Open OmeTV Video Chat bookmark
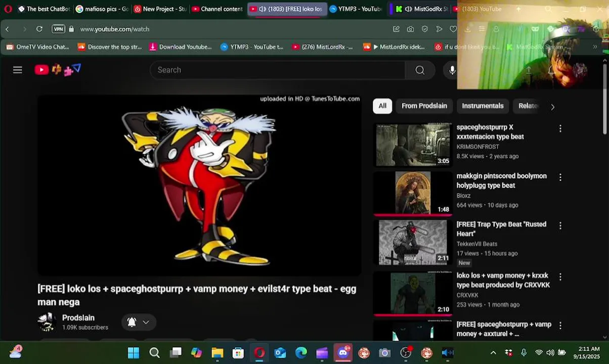 pyautogui.click(x=38, y=47)
